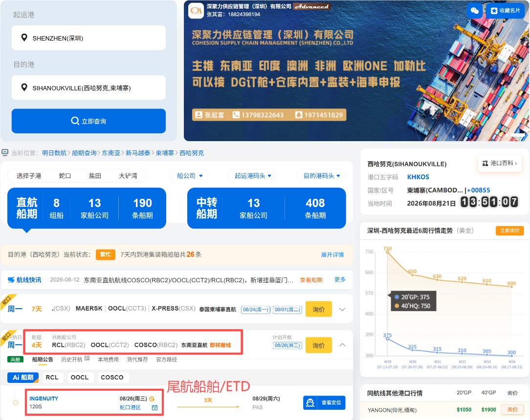Switch to the 本地费用 tab
The height and width of the screenshot is (420, 530).
click(108, 359)
